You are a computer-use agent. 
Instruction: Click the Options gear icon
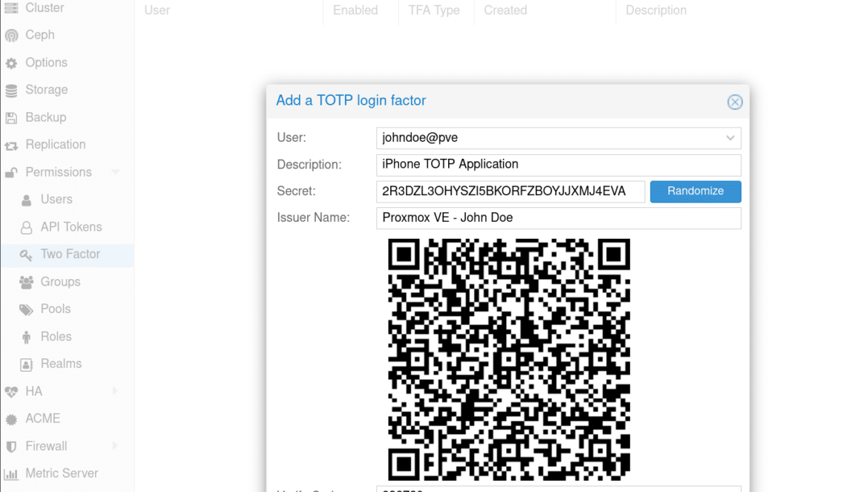11,63
